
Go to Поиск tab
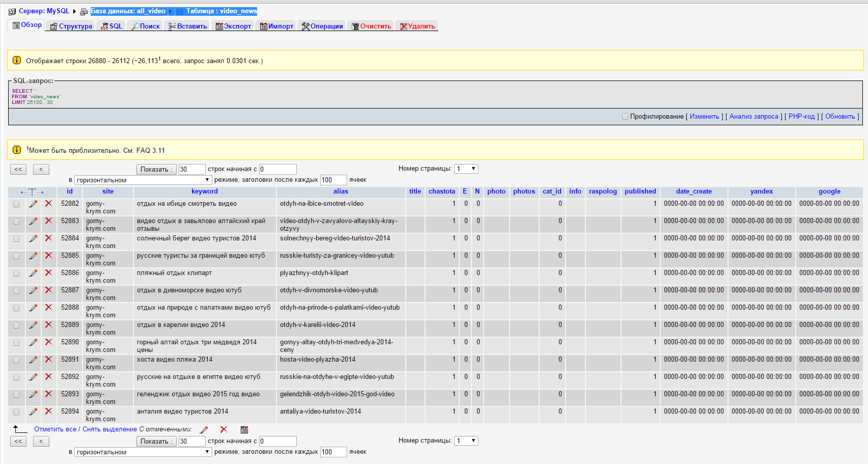tap(145, 26)
